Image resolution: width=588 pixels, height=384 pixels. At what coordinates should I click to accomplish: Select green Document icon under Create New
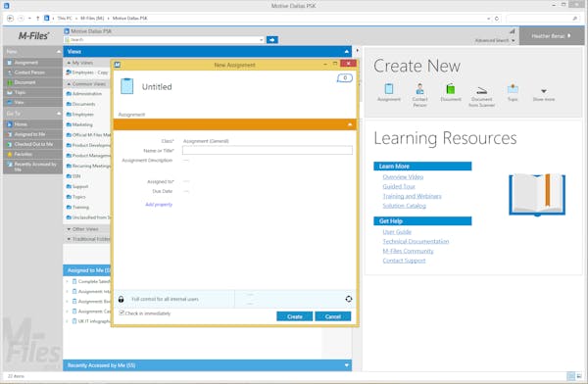[451, 89]
